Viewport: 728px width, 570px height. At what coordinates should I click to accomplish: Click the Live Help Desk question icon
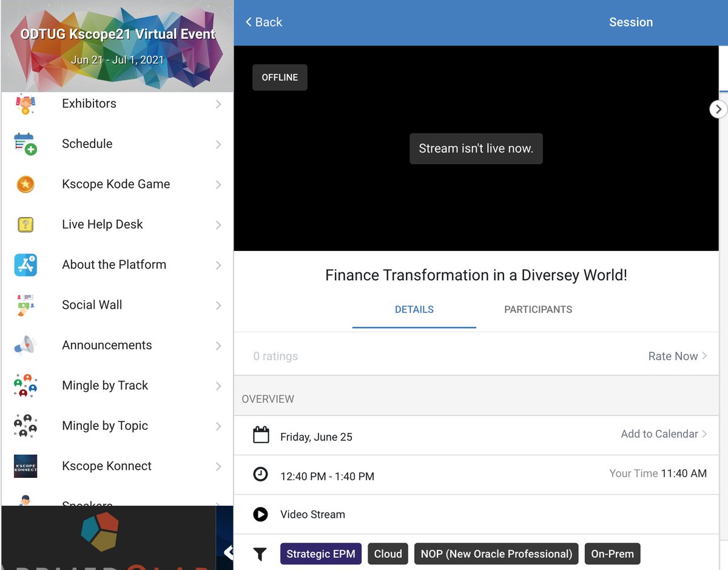25,225
